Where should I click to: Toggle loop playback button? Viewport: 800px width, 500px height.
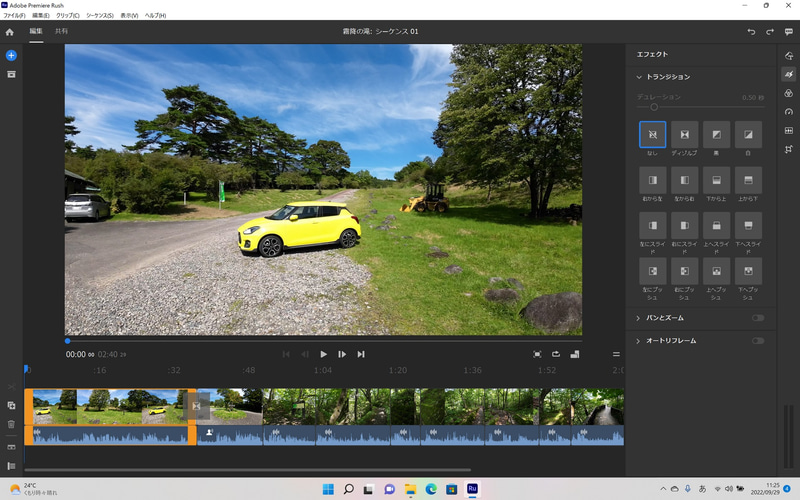click(556, 354)
